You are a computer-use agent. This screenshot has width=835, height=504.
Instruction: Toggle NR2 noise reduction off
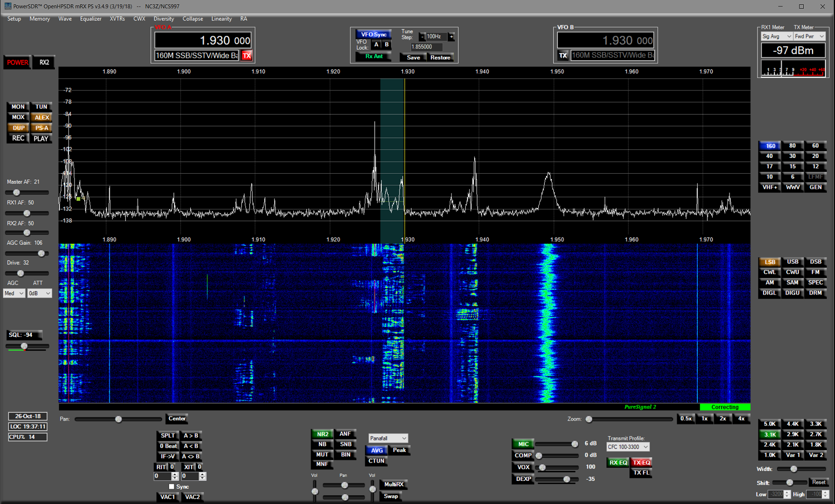tap(322, 434)
